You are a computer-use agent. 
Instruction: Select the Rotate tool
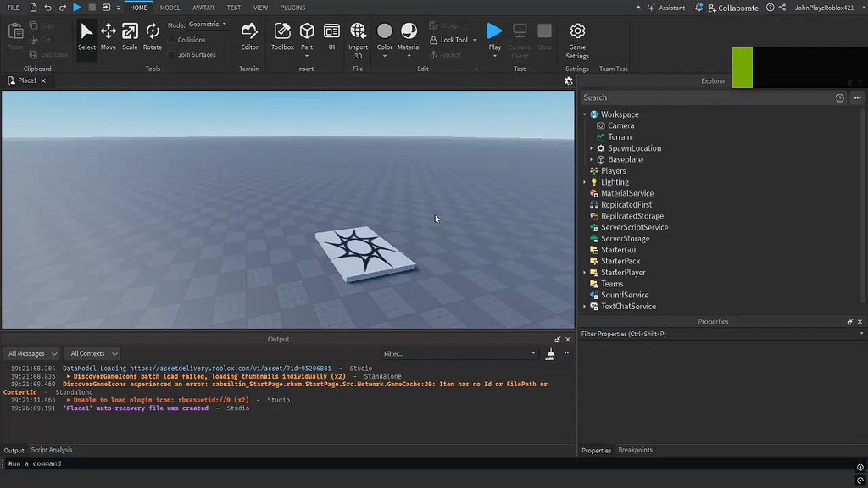pyautogui.click(x=153, y=36)
